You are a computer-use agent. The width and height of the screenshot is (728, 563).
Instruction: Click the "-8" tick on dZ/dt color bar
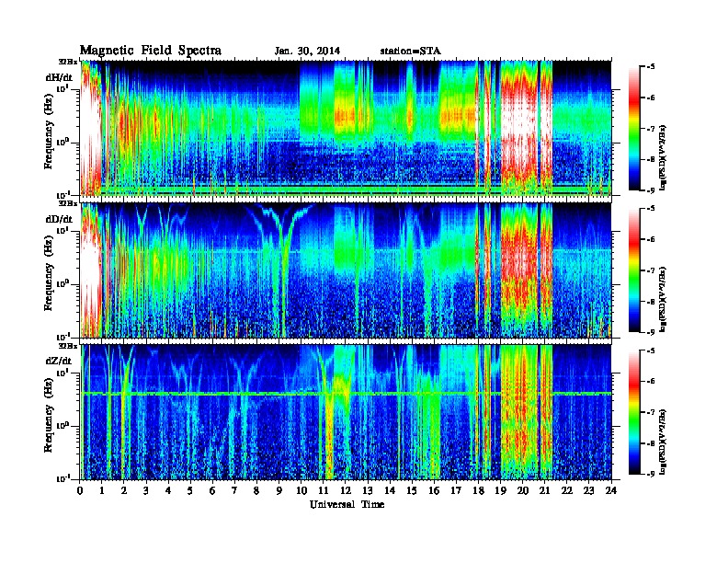point(651,443)
